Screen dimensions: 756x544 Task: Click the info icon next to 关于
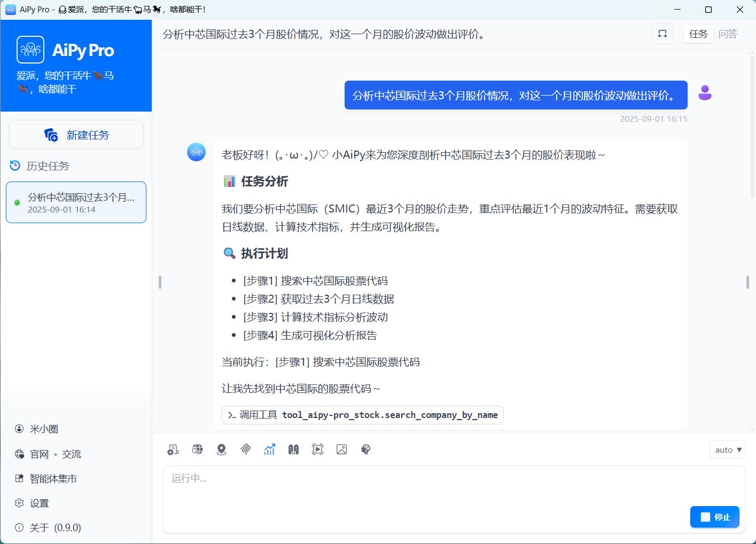click(19, 527)
